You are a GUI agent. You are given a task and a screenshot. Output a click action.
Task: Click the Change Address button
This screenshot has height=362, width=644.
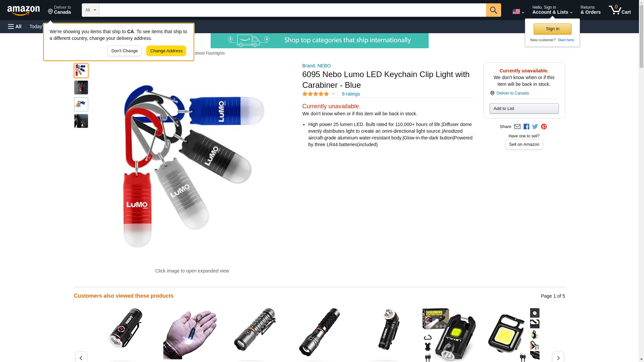click(x=166, y=51)
